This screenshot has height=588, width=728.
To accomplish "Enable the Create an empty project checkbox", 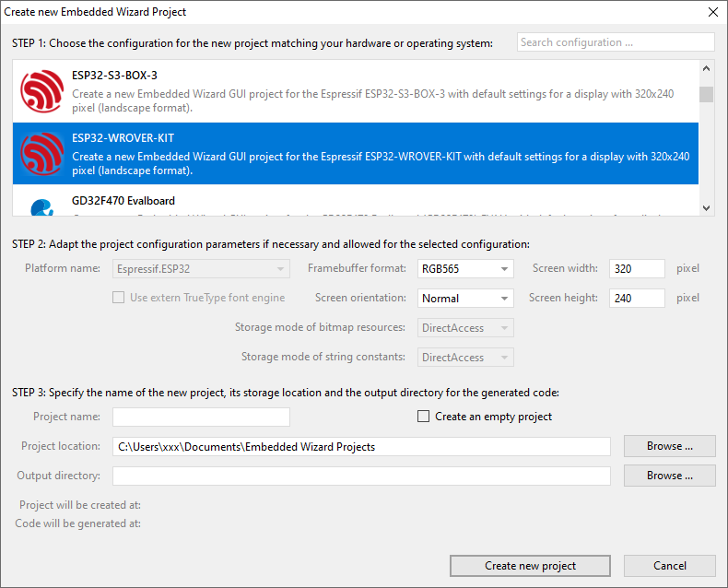I will (x=424, y=417).
